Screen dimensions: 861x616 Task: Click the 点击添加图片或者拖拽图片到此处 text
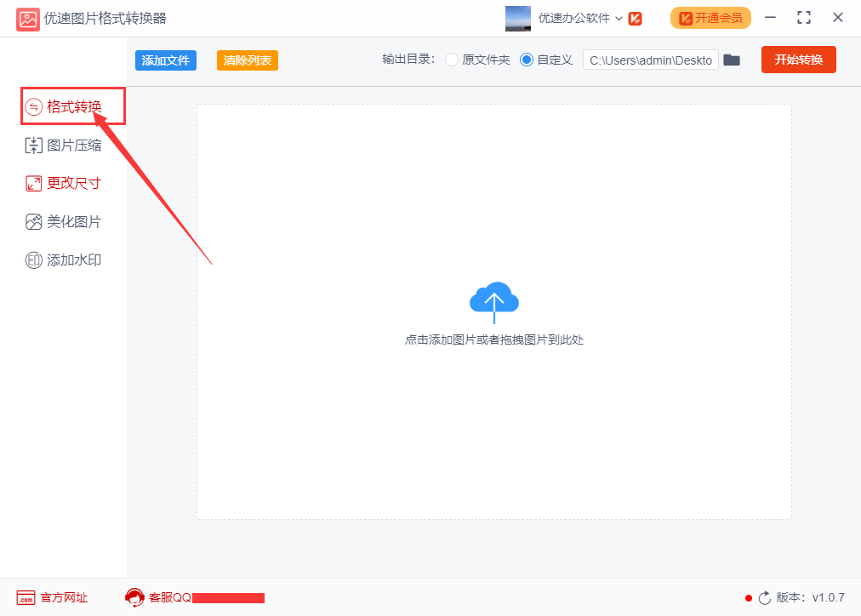[494, 339]
